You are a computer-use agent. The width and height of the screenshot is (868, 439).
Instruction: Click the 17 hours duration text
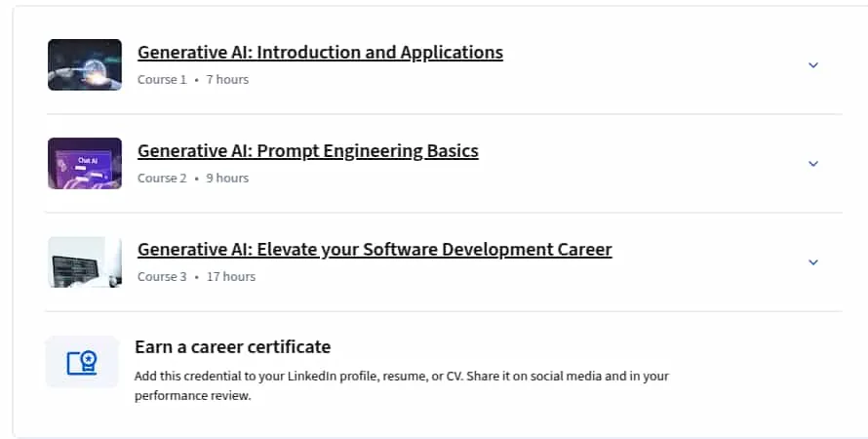click(x=231, y=276)
